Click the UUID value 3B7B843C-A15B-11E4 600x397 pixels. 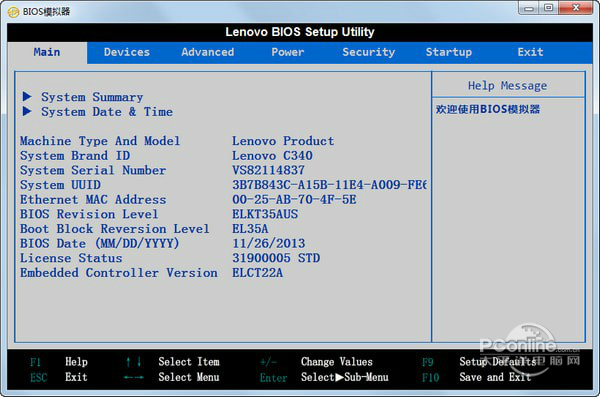click(x=329, y=185)
